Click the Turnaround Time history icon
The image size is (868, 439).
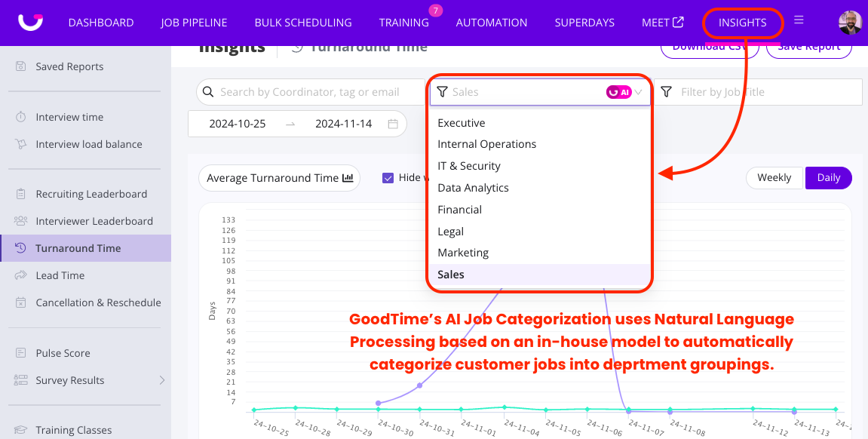click(x=20, y=248)
